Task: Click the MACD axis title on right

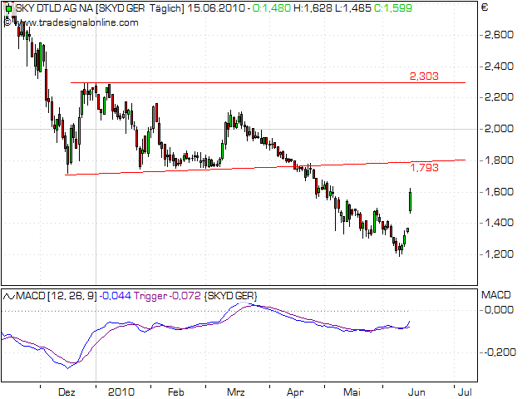Action: coord(495,295)
